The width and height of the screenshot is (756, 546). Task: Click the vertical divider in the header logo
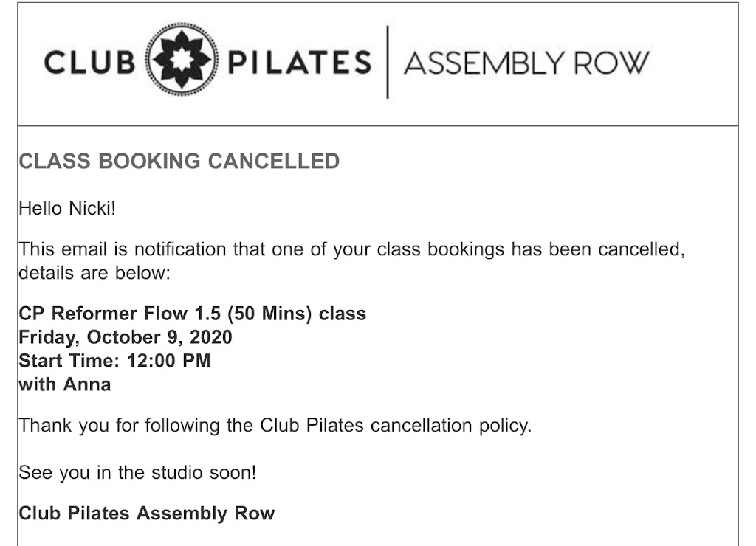(x=388, y=62)
